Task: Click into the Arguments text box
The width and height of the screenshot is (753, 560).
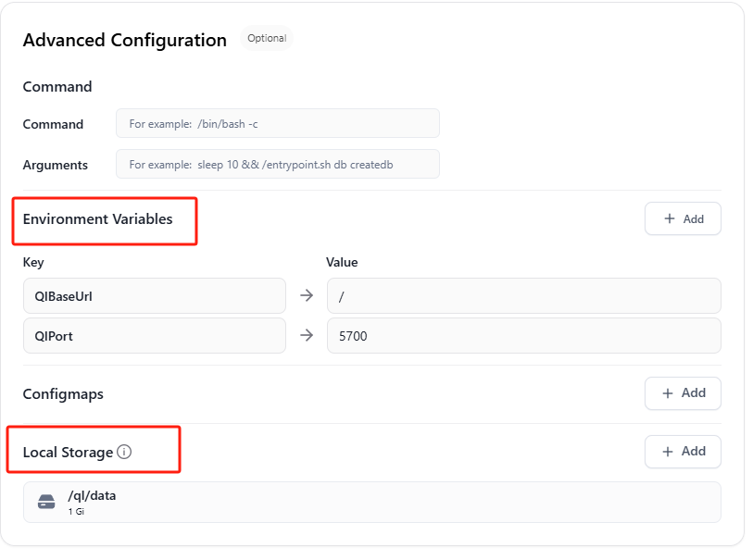Action: [x=278, y=165]
